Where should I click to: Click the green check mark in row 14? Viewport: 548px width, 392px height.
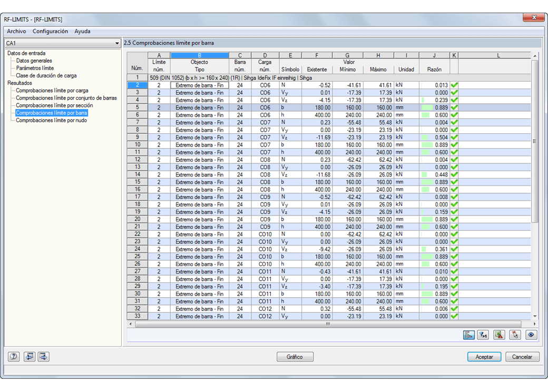coord(454,175)
